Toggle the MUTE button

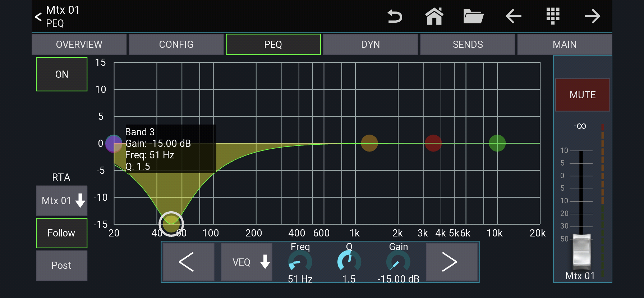(583, 95)
